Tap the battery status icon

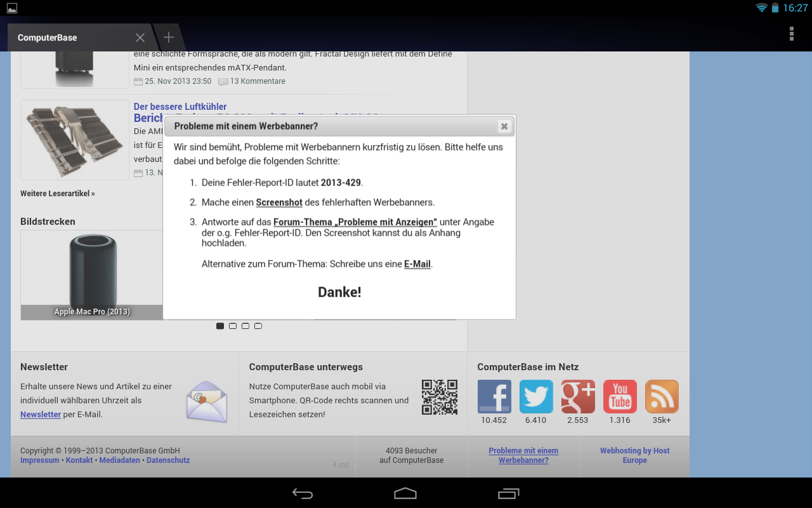click(x=775, y=8)
